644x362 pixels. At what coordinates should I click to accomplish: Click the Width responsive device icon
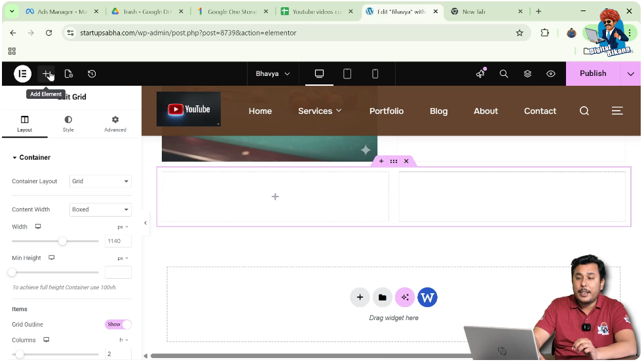tap(38, 226)
